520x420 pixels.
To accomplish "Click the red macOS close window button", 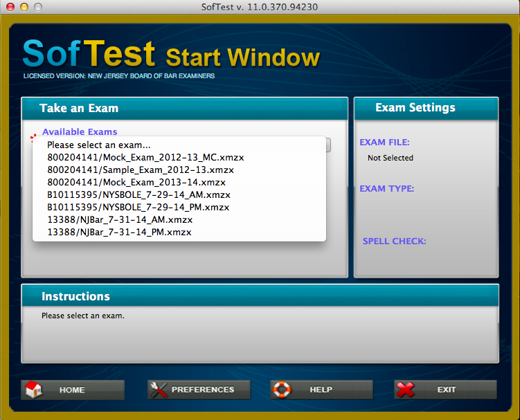I will pyautogui.click(x=10, y=7).
